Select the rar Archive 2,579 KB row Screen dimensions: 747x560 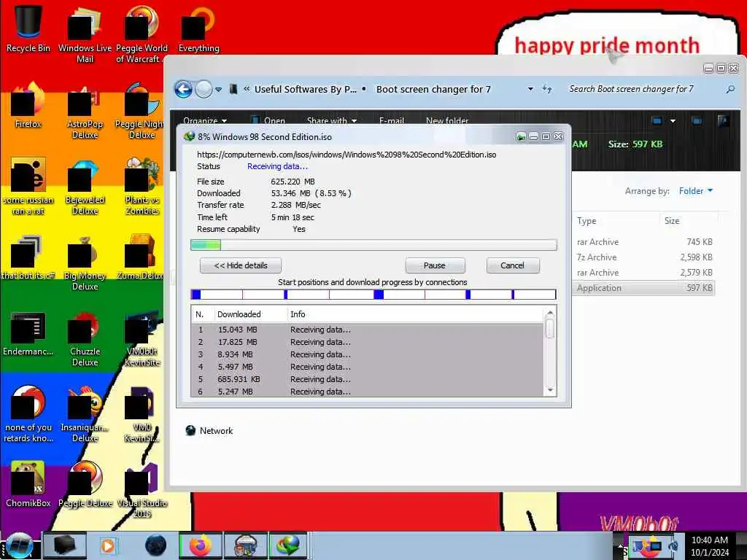645,273
